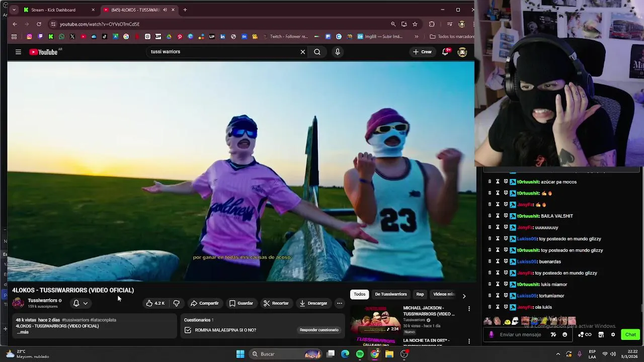Screen dimensions: 644x362
Task: Open the subscription notification bell dropdown
Action: point(80,303)
